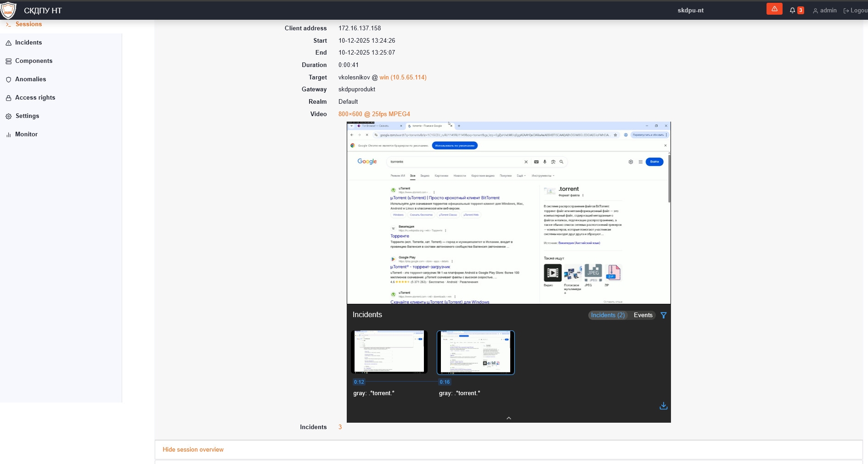Open the Incidents section in sidebar
This screenshot has width=868, height=464.
pos(28,43)
